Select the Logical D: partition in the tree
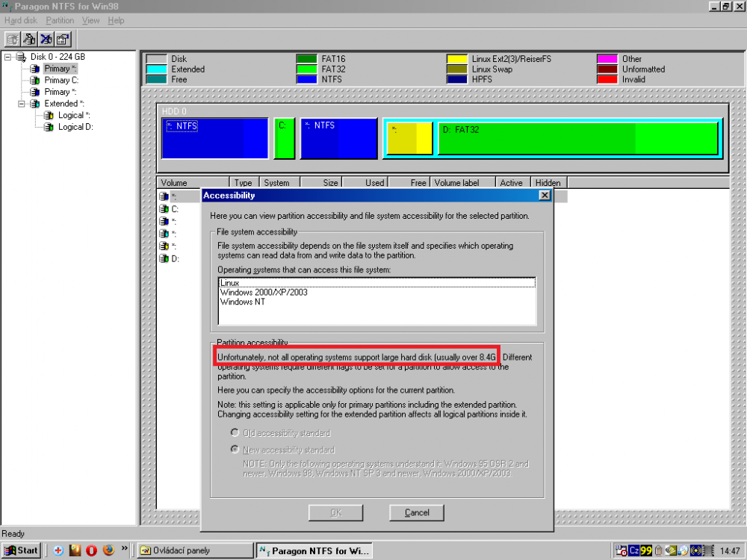The height and width of the screenshot is (560, 747). click(x=75, y=127)
